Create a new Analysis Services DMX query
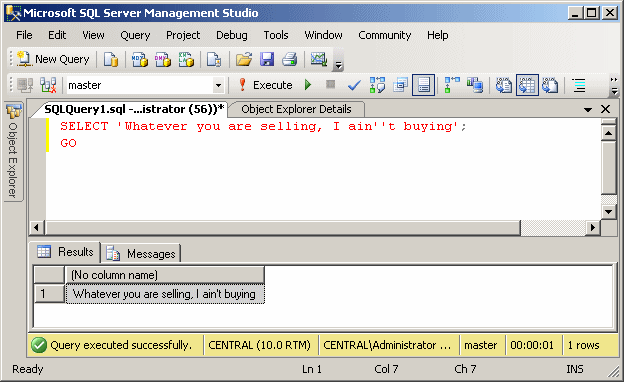Viewport: 624px width, 382px height. pos(163,60)
